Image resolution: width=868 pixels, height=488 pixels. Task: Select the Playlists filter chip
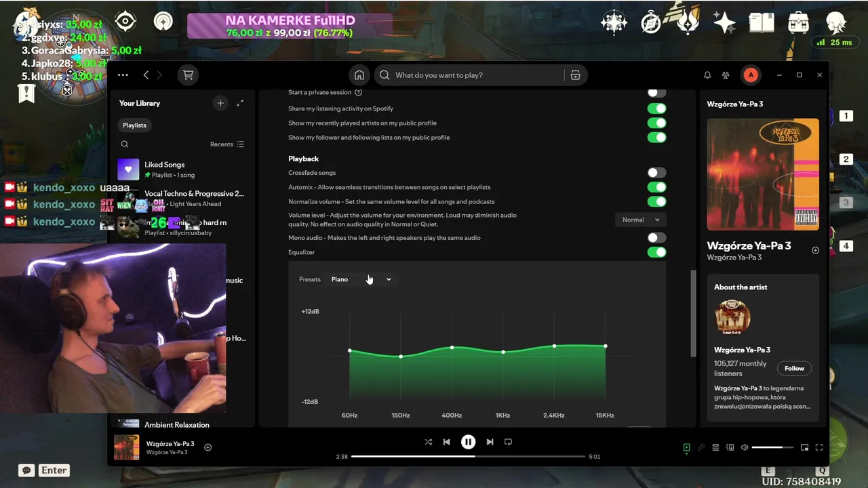click(x=134, y=125)
